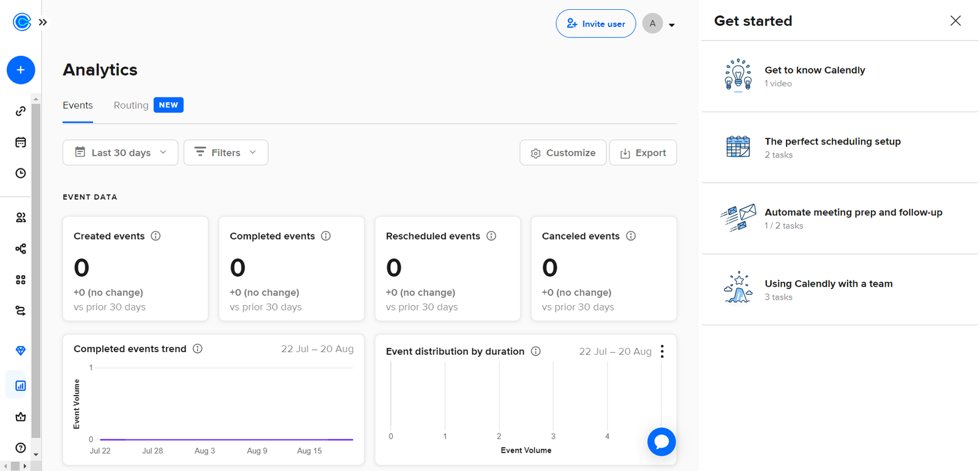Open Help question mark icon in sidebar
980x471 pixels.
pos(21,448)
